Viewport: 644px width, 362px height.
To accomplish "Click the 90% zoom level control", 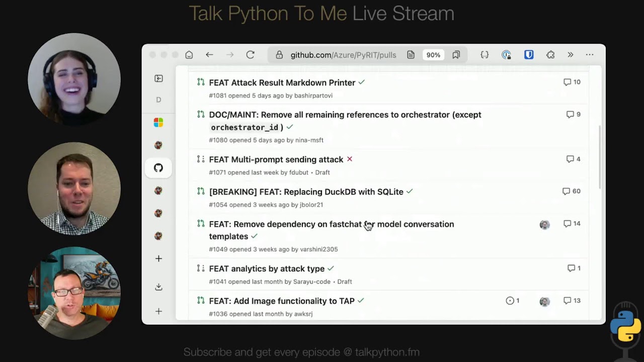I will tap(433, 55).
